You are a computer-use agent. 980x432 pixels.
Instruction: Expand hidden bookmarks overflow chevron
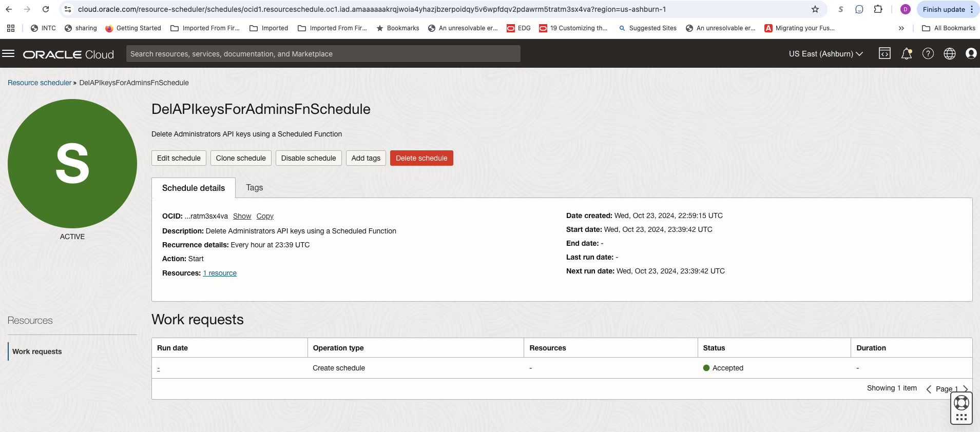(901, 28)
